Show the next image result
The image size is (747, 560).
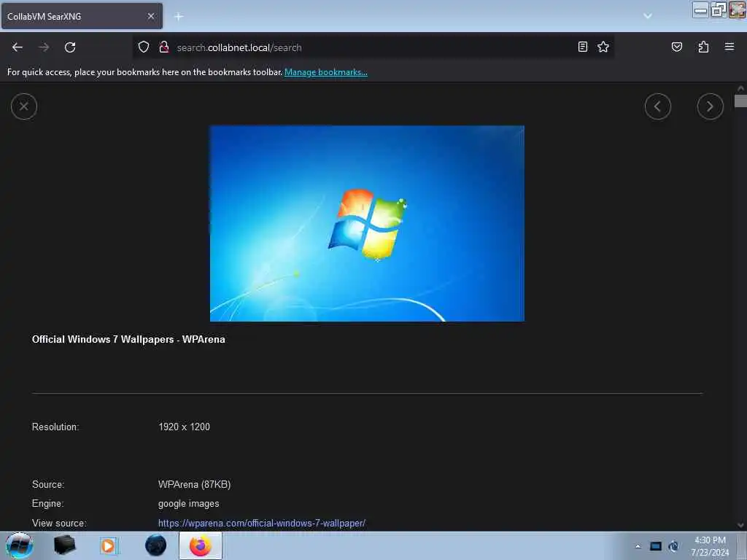tap(711, 106)
